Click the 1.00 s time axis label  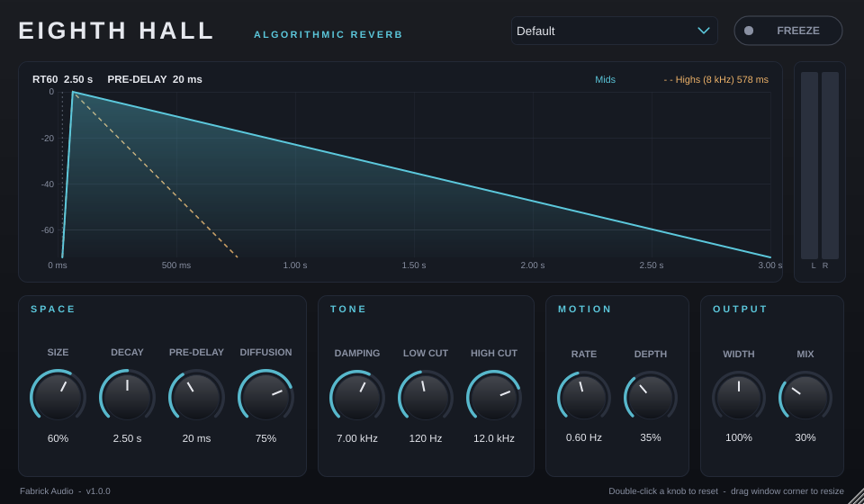tap(295, 265)
